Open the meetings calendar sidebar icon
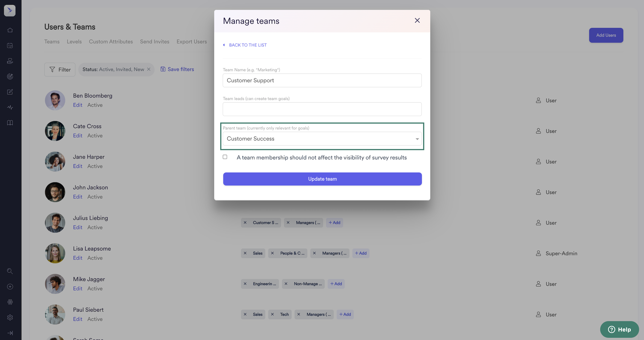The image size is (644, 340). tap(10, 46)
